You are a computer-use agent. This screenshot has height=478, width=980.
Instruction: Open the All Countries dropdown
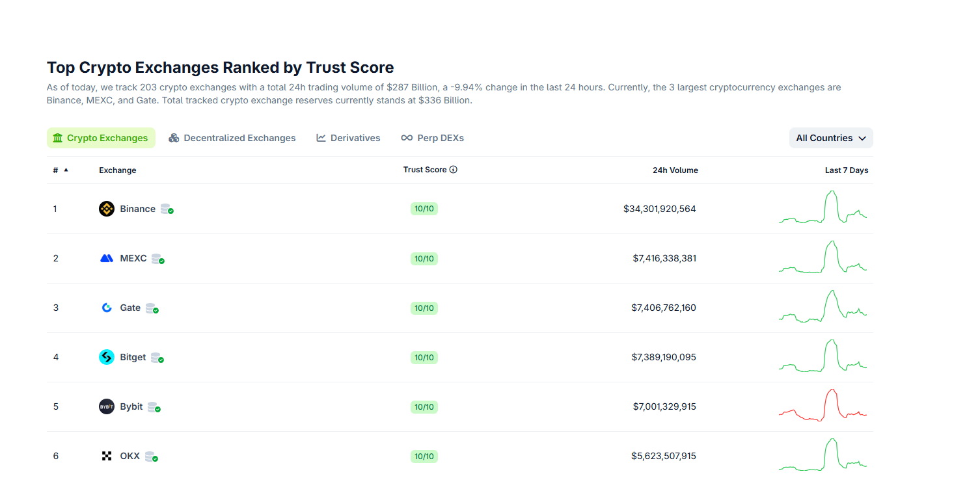[x=830, y=138]
